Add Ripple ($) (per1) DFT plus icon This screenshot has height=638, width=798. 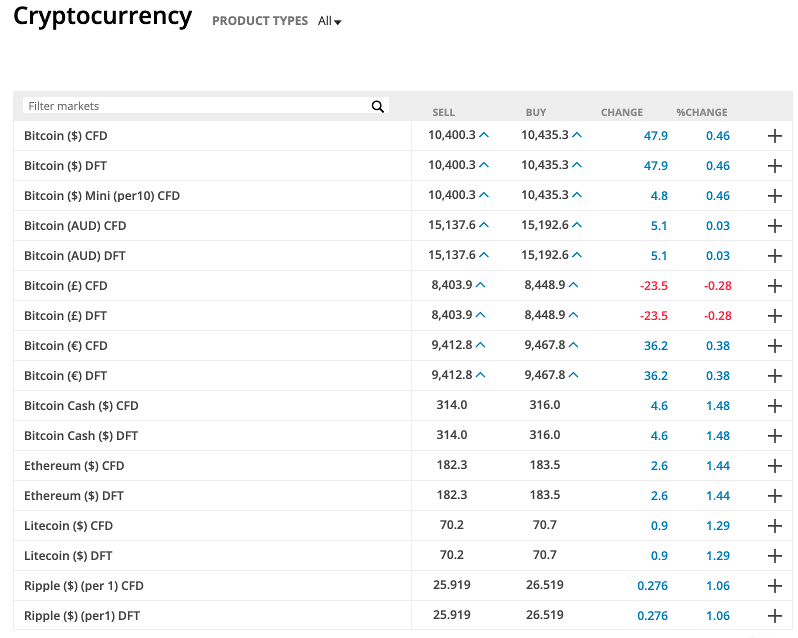click(x=775, y=616)
